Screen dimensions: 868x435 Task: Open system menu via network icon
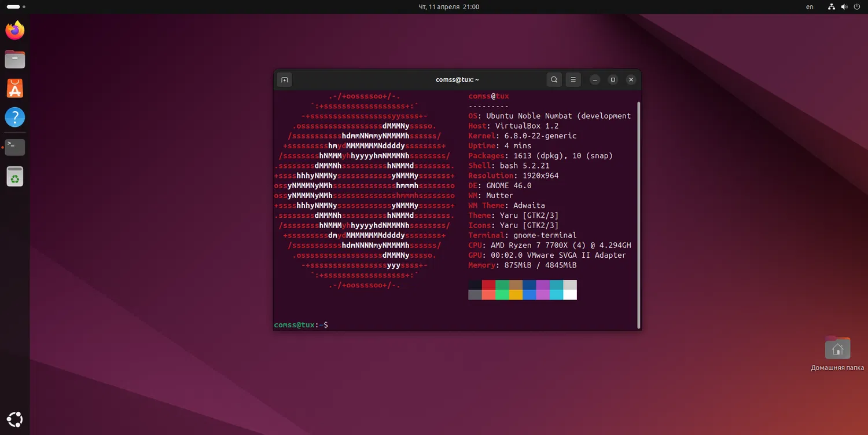(832, 7)
